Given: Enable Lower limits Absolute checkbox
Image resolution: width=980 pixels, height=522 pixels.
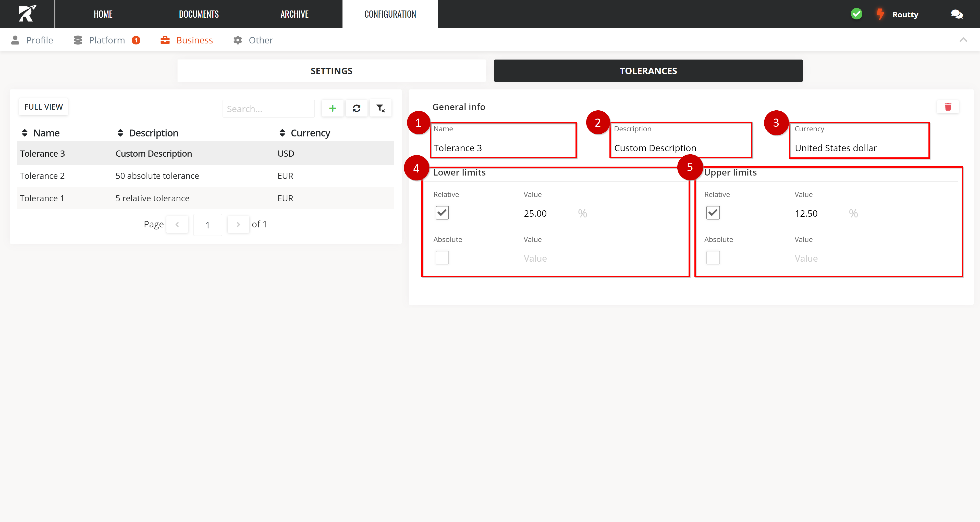Looking at the screenshot, I should pyautogui.click(x=442, y=258).
